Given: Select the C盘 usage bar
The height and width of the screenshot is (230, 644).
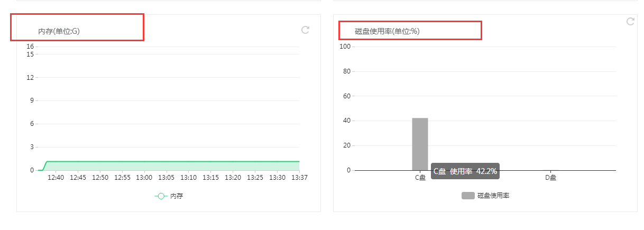Looking at the screenshot, I should tap(420, 144).
